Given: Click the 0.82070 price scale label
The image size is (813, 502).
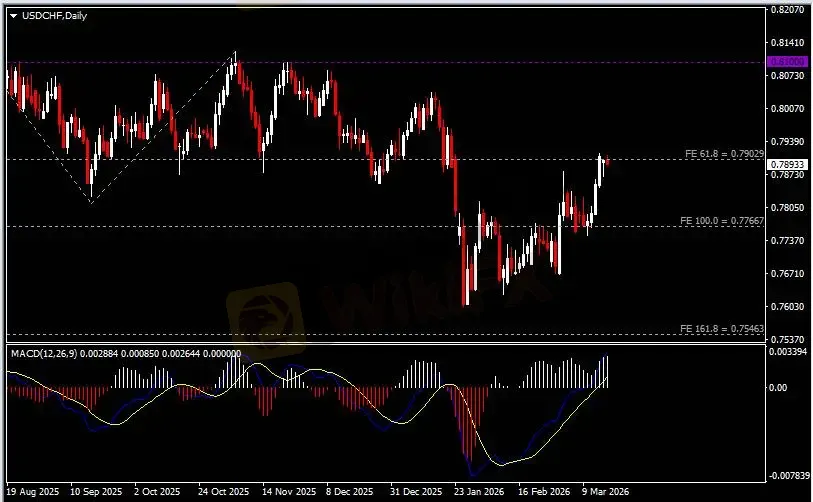Looking at the screenshot, I should click(788, 10).
